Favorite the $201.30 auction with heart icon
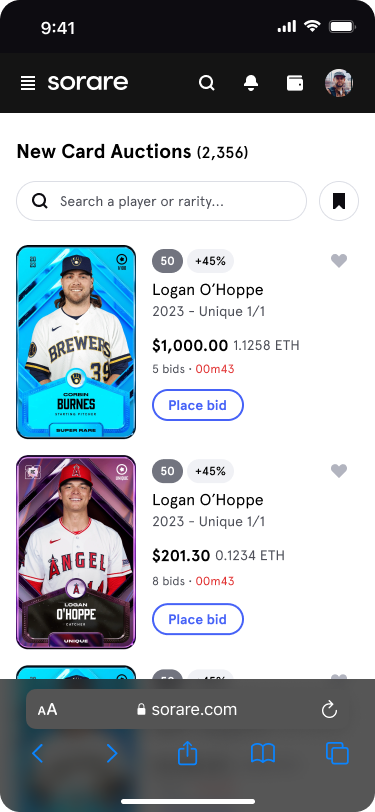Viewport: 375px width, 812px height. pyautogui.click(x=339, y=471)
